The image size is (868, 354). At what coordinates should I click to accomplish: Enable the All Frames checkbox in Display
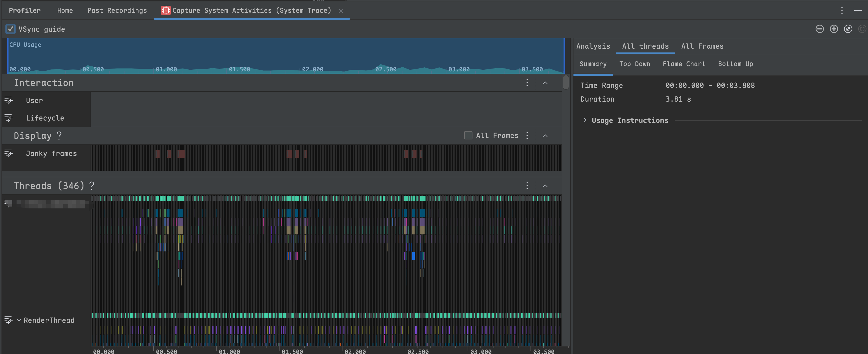468,135
